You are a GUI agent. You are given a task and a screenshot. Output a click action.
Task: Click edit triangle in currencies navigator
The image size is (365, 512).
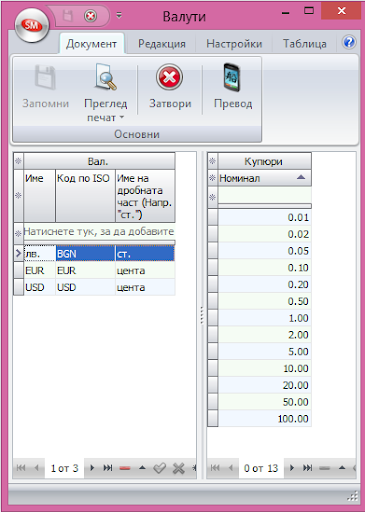tap(142, 468)
